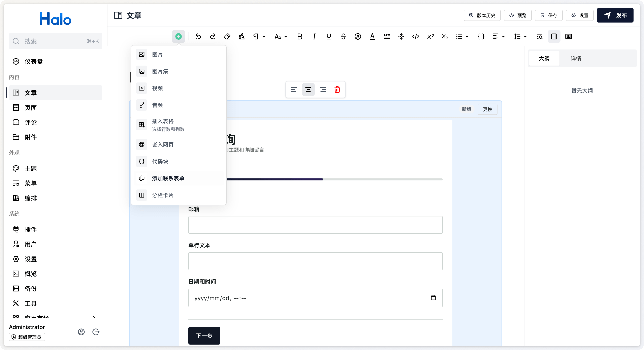Align the form block right
The image size is (644, 350).
click(323, 90)
